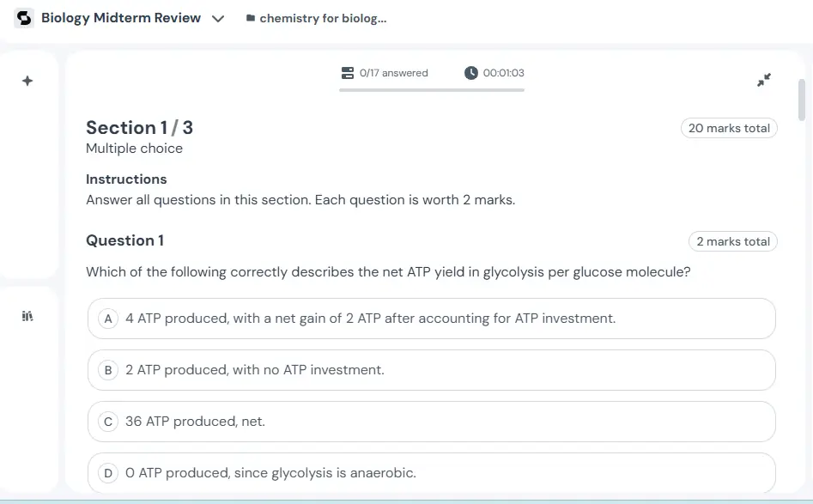Click the 0/17 answered progress text

[x=393, y=73]
